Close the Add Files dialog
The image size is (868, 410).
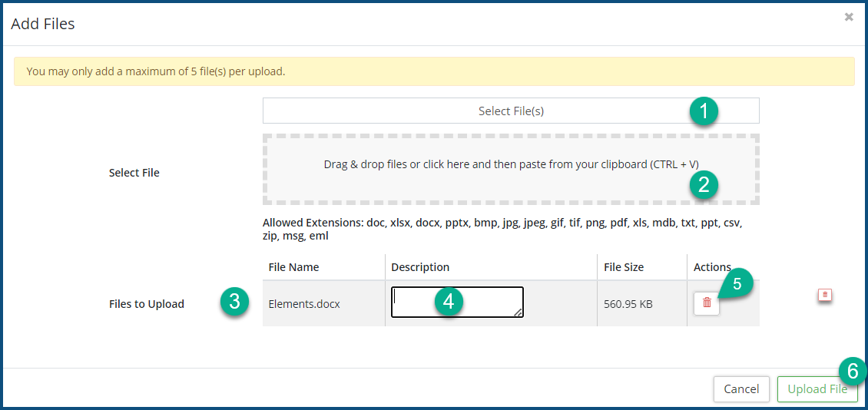[849, 17]
